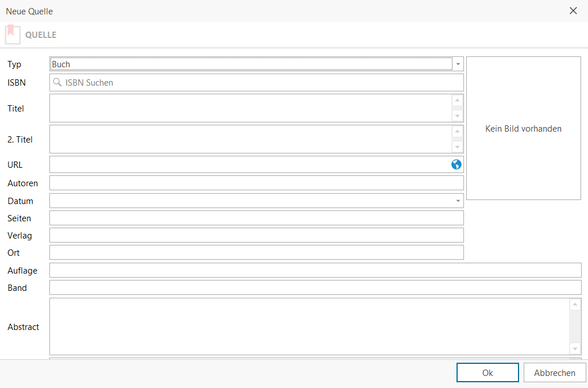Expand the Typ dropdown arrow
This screenshot has width=588, height=388.
(458, 64)
